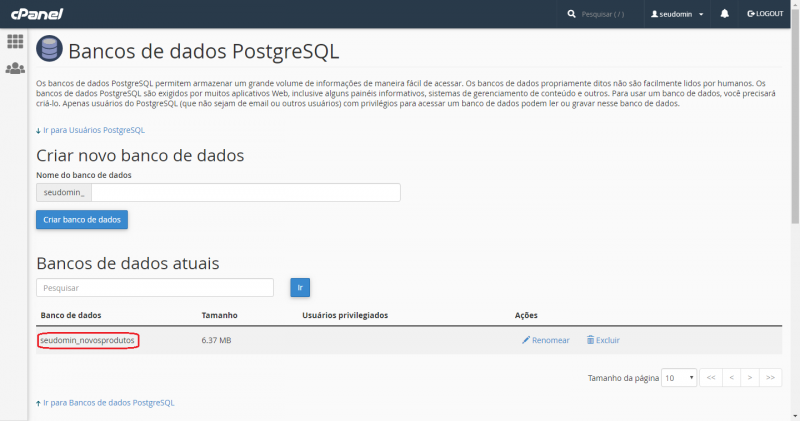Focus the Nome do banco de dados field

point(246,192)
